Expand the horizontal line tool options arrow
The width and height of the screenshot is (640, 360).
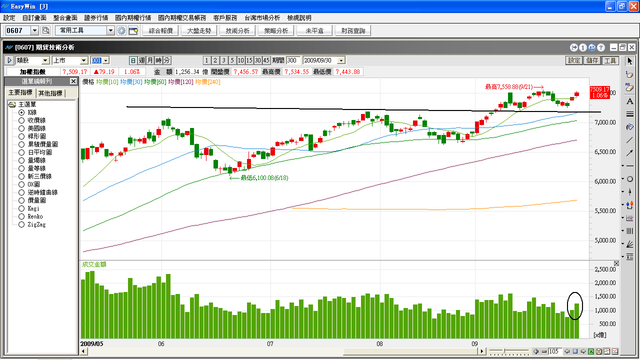623,166
